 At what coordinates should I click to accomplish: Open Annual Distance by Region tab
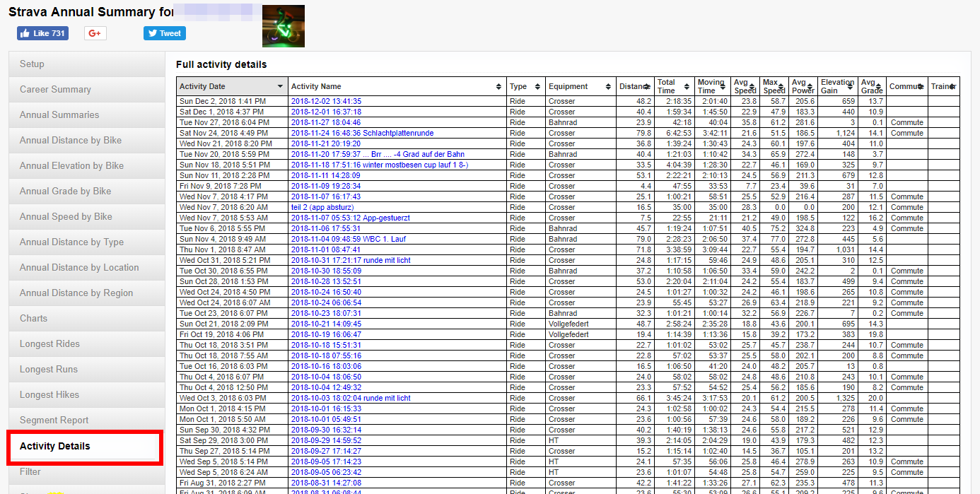[x=86, y=293]
